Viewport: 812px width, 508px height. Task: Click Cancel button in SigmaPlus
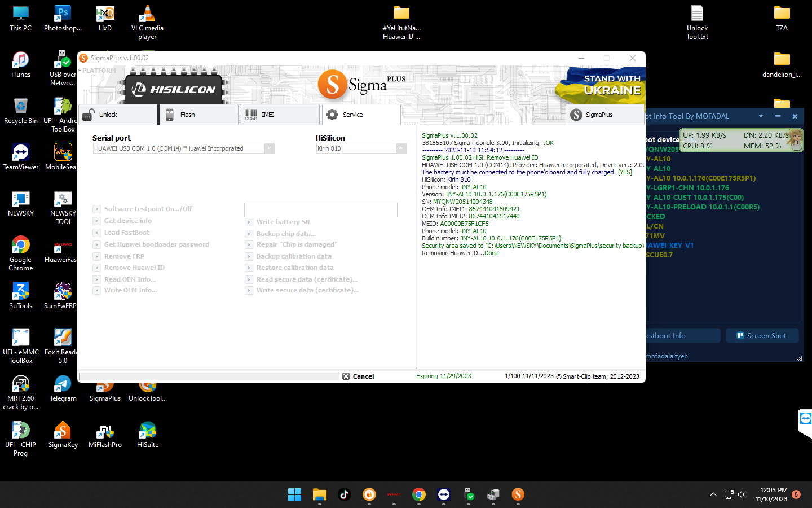pos(359,376)
